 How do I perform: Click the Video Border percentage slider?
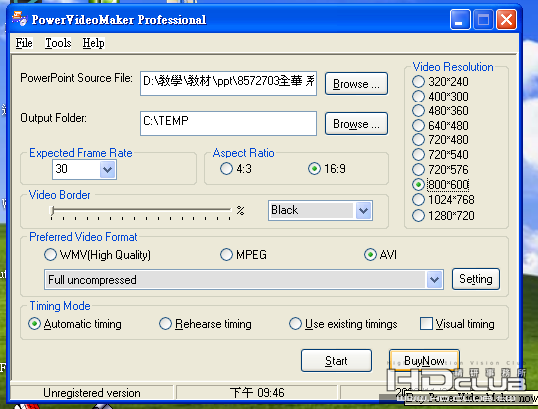pyautogui.click(x=141, y=210)
